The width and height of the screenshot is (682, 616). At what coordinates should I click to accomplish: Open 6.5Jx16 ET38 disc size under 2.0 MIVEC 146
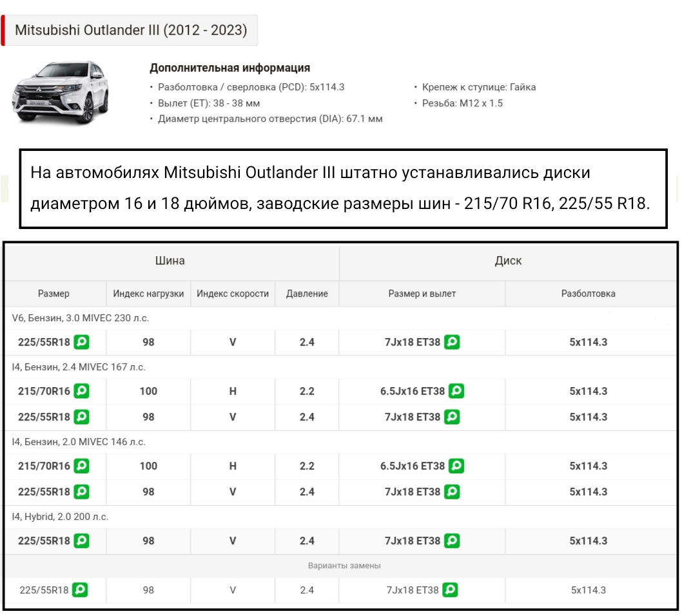point(413,466)
